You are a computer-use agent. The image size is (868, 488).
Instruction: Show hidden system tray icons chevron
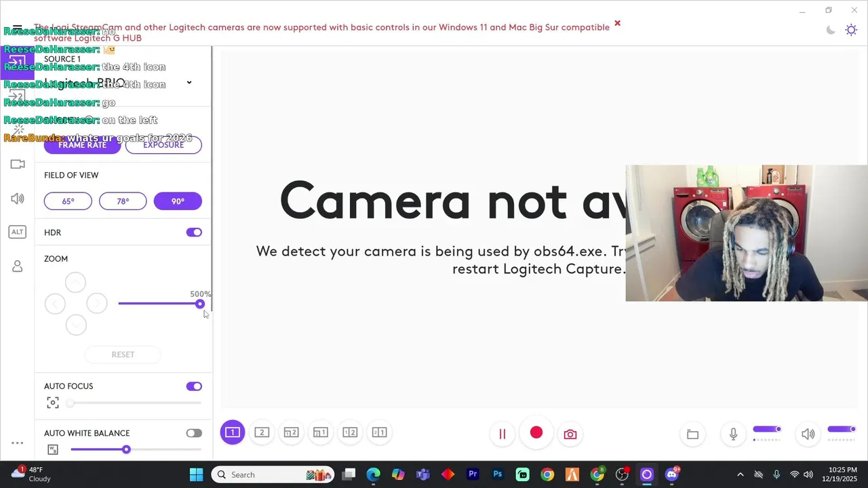click(x=740, y=474)
